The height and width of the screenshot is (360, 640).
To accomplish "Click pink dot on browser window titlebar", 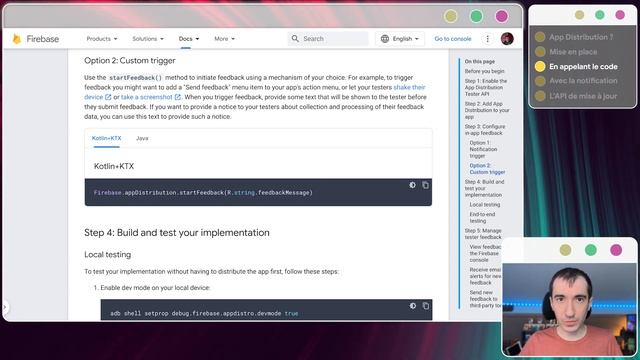I will coord(501,16).
